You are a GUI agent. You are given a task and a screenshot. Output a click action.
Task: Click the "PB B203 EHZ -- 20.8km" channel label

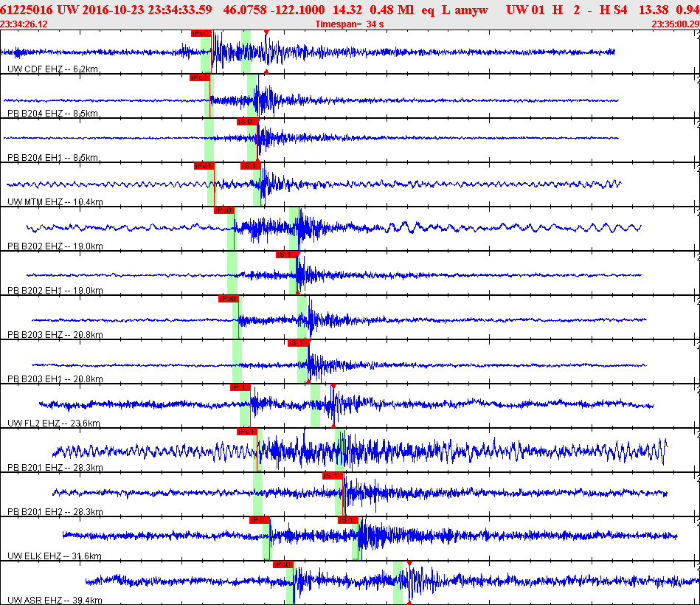tap(55, 334)
